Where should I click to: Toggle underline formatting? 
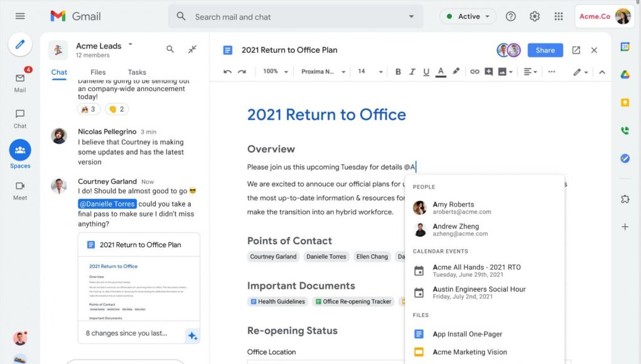point(426,72)
